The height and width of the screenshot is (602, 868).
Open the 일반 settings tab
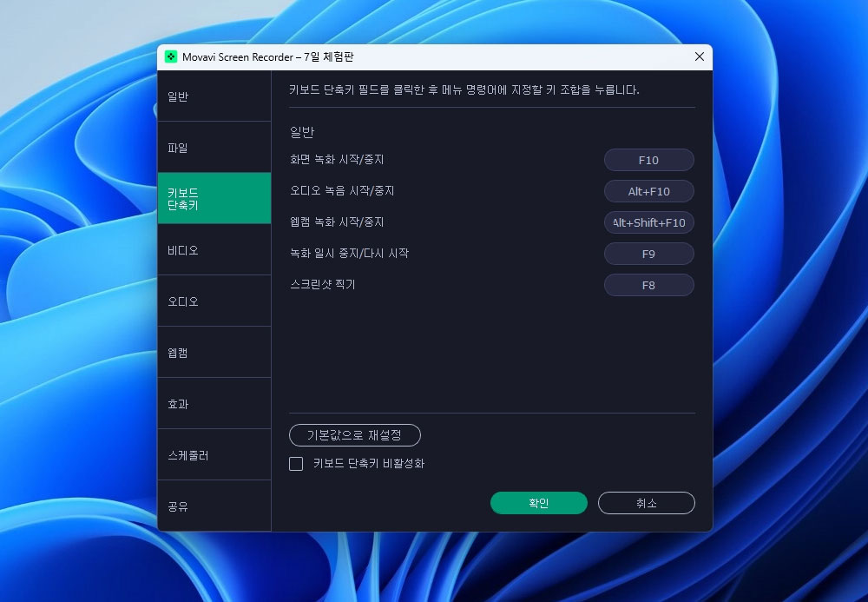(214, 96)
